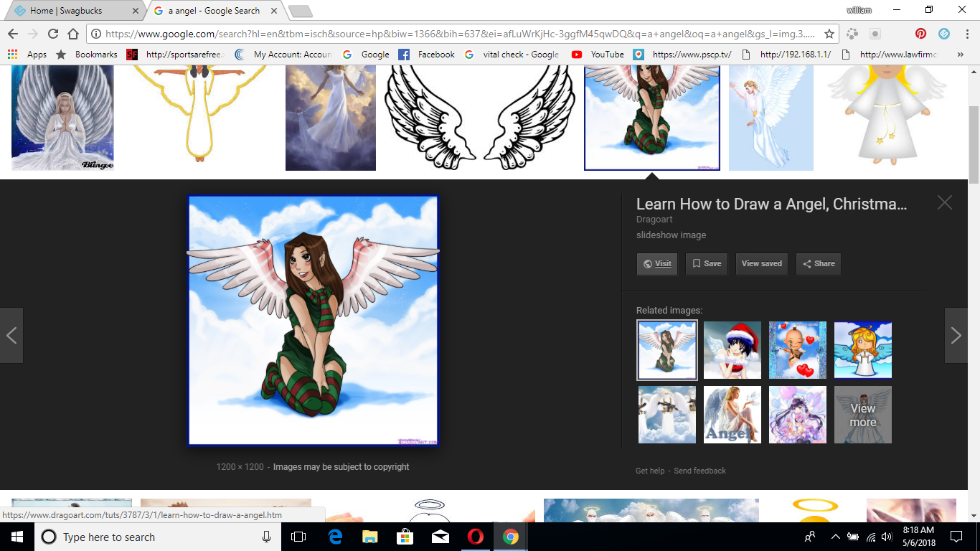Viewport: 980px width, 551px height.
Task: Open the View more related images tile
Action: tap(863, 415)
